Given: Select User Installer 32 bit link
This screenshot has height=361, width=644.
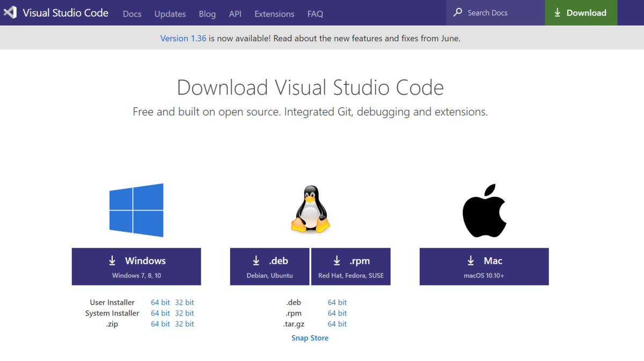Looking at the screenshot, I should coord(185,303).
